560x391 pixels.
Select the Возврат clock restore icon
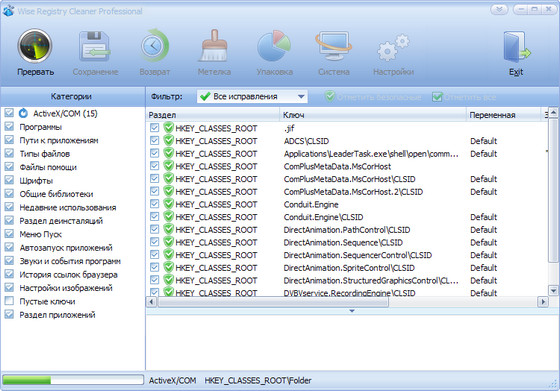tap(154, 46)
